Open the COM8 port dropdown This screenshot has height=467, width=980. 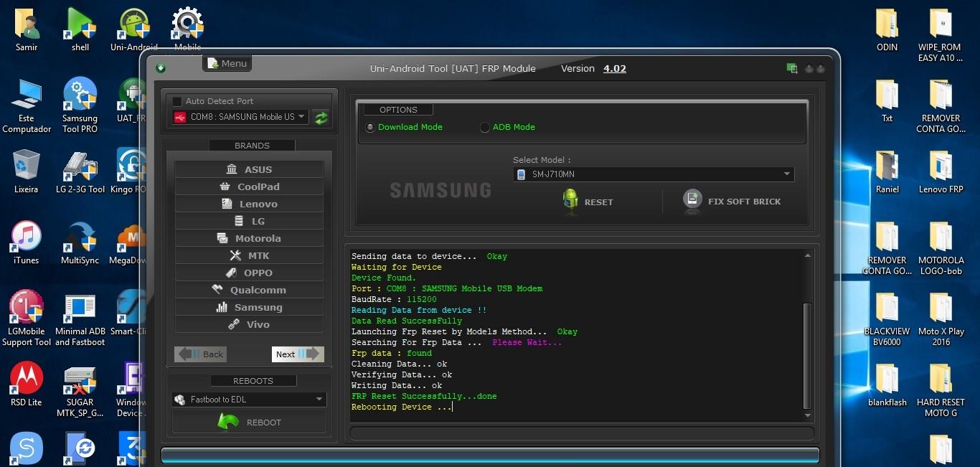(x=240, y=117)
